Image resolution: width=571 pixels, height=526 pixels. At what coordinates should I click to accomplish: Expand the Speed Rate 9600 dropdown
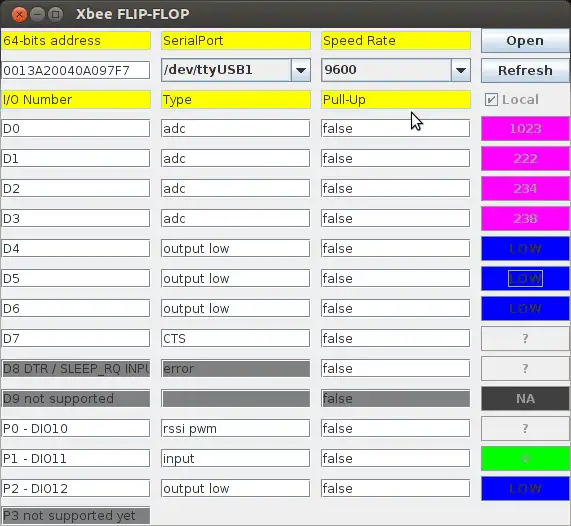(x=461, y=70)
